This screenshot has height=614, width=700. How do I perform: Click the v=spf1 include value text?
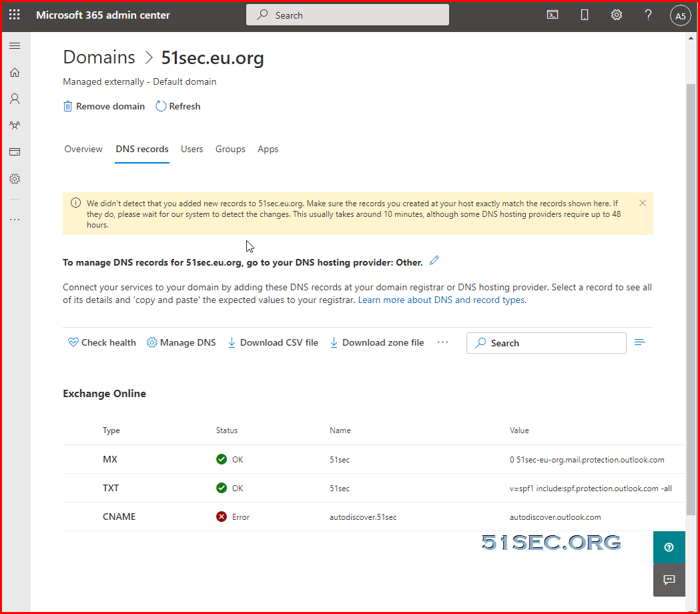point(591,489)
